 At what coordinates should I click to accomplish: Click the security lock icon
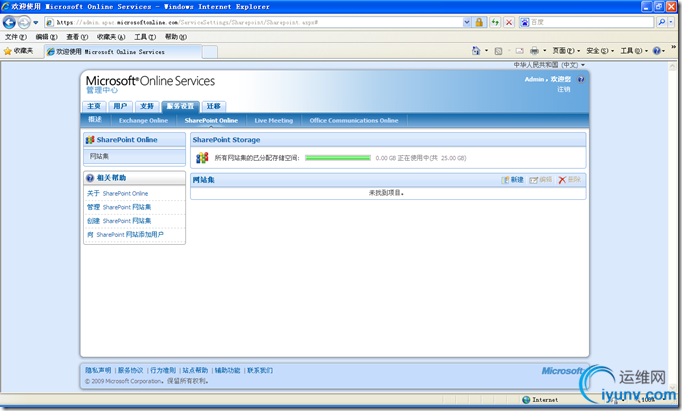point(479,22)
